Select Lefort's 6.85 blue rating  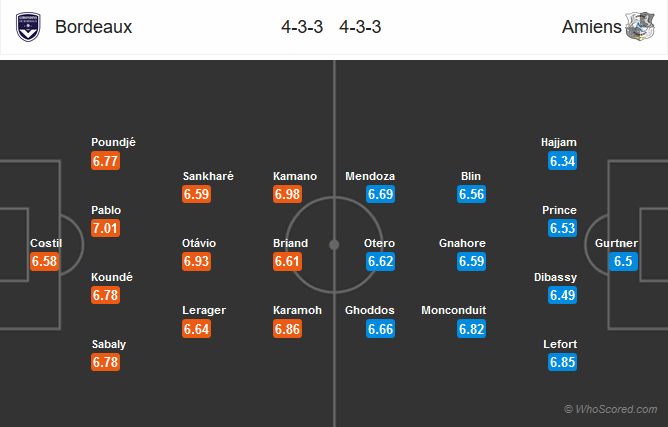click(562, 362)
